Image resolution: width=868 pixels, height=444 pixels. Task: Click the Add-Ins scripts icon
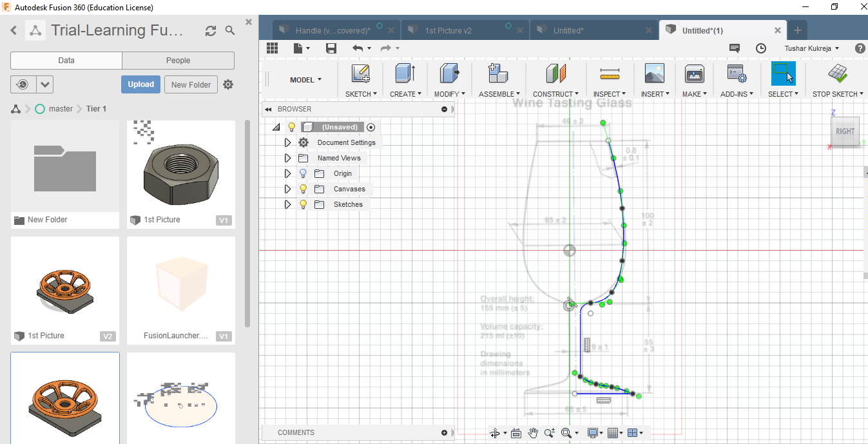(736, 73)
